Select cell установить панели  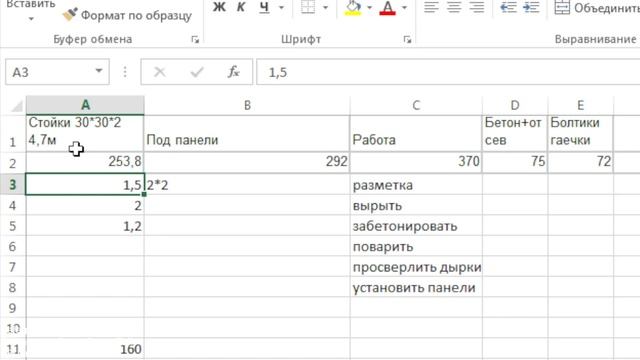click(416, 287)
